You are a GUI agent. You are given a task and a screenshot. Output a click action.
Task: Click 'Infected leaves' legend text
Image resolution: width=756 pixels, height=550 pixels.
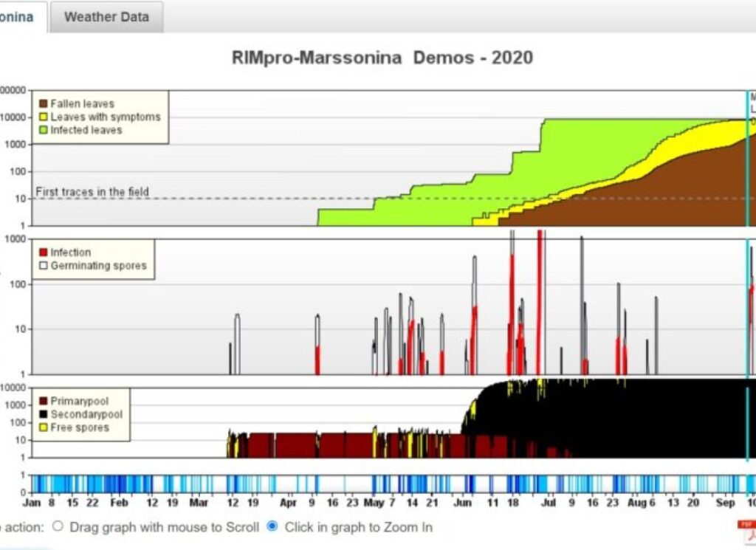point(86,130)
